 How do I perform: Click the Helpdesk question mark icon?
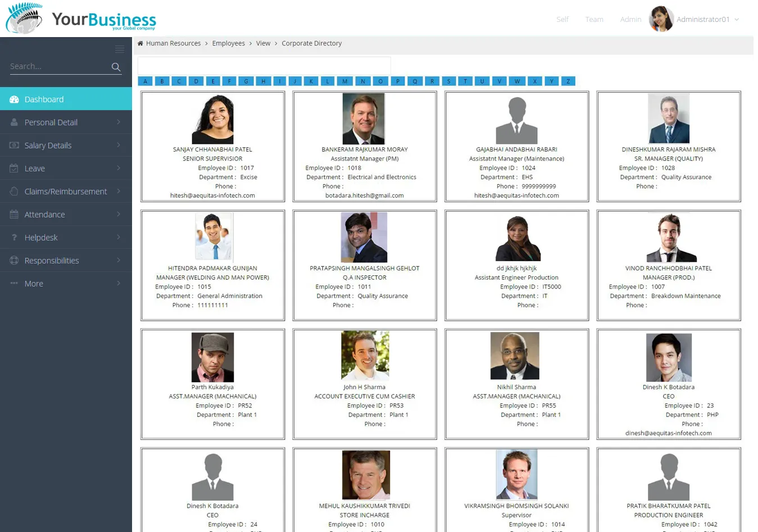[14, 238]
